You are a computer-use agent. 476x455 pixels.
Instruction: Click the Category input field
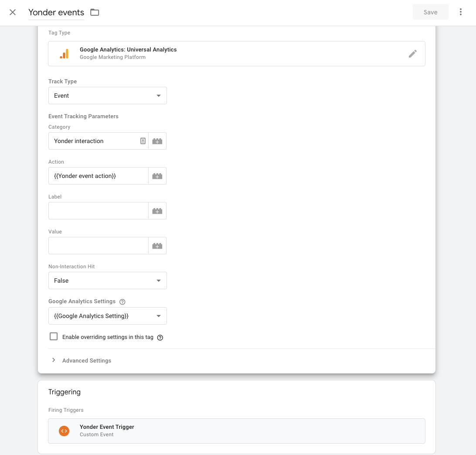tap(99, 141)
